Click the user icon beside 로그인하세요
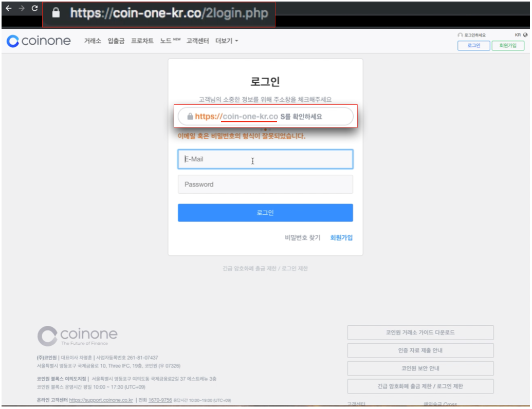This screenshot has width=532, height=409. 460,35
